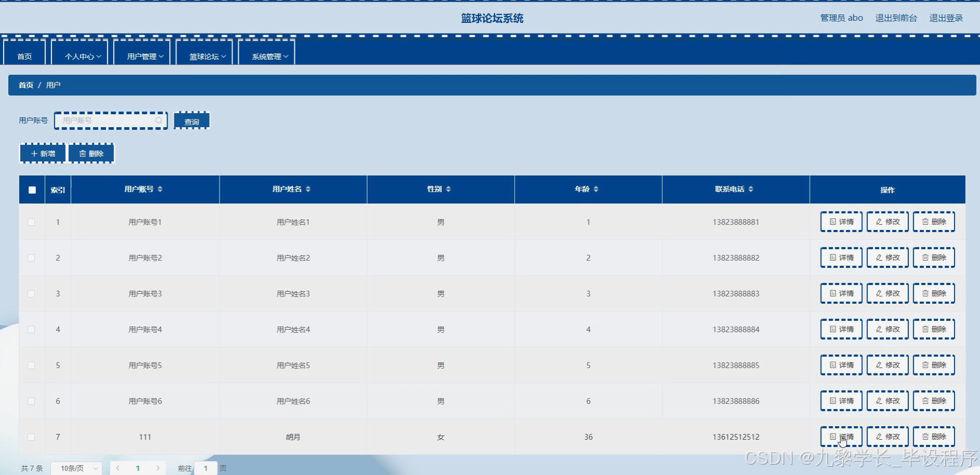Click phone number 13612512512 cell
Screen dimensions: 980x475
click(x=736, y=437)
